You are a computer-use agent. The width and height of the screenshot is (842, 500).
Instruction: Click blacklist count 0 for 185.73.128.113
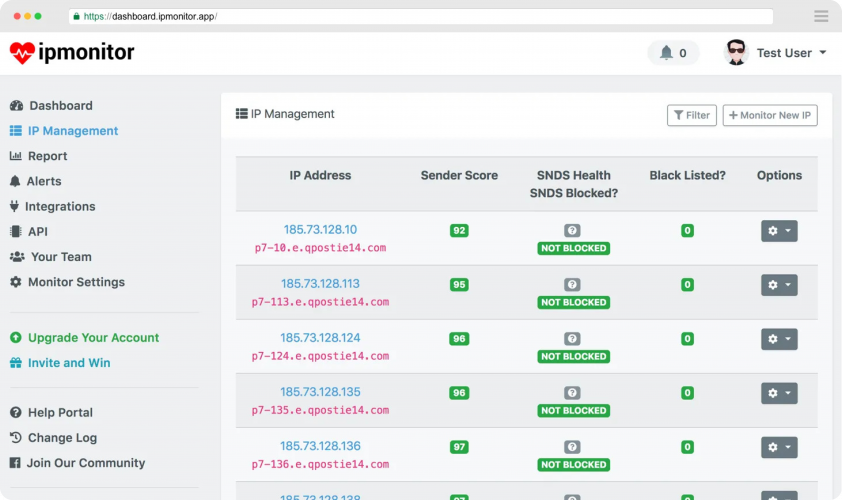point(687,285)
